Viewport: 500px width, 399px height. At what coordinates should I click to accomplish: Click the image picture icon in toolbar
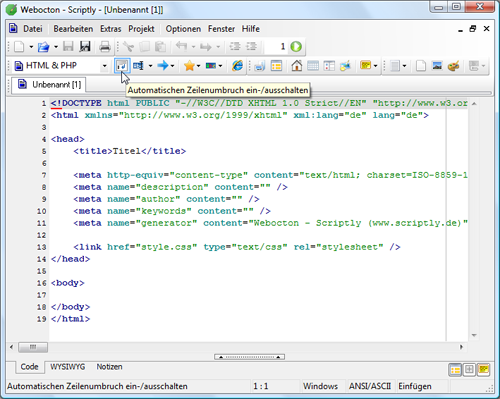(437, 66)
